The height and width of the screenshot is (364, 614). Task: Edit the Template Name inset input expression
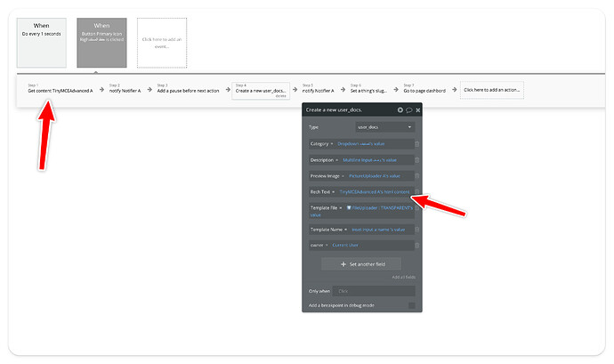[378, 230]
